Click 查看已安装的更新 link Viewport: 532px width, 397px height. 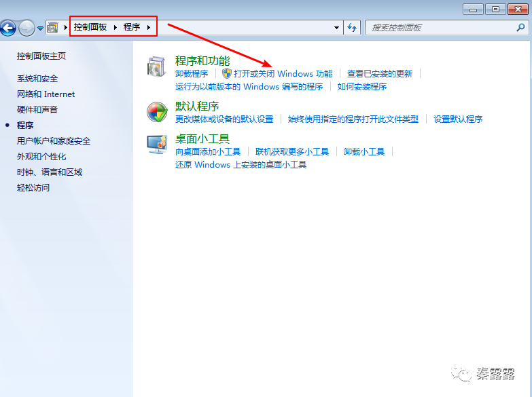[x=380, y=74]
